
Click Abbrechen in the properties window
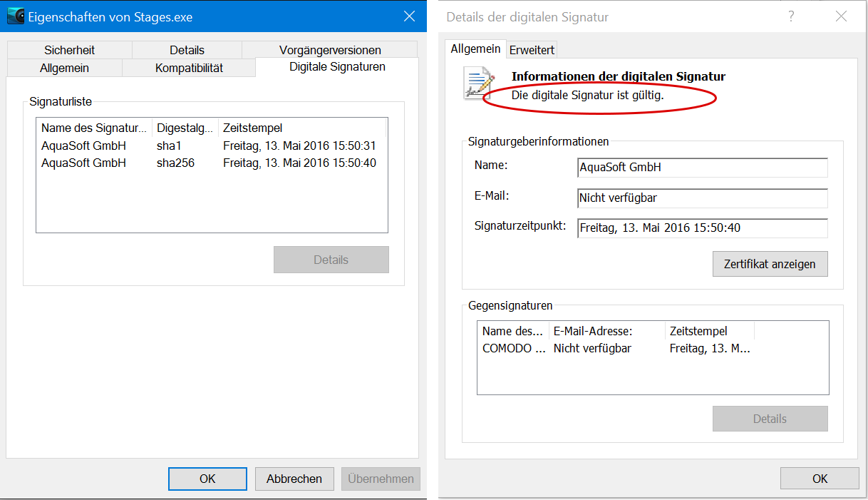[x=294, y=479]
